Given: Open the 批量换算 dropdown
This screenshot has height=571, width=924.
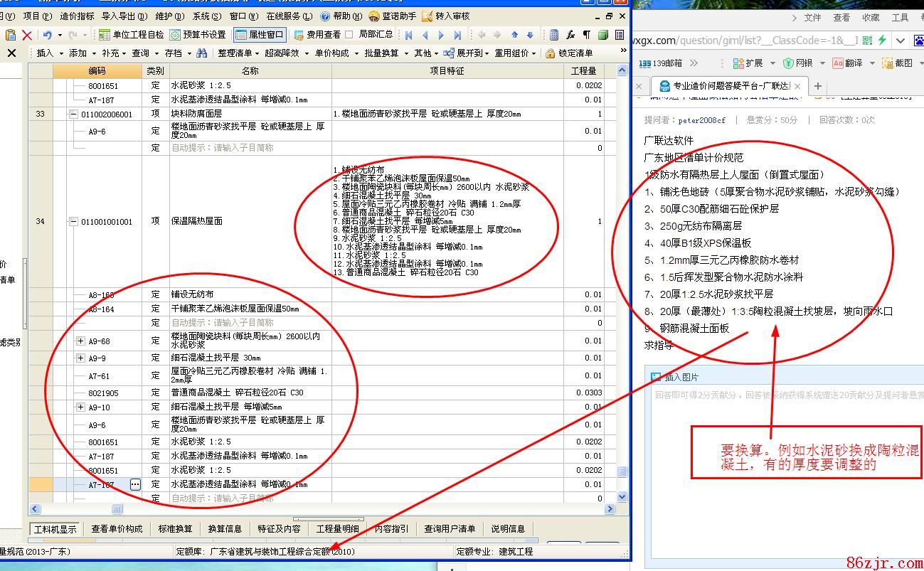Looking at the screenshot, I should pyautogui.click(x=386, y=53).
